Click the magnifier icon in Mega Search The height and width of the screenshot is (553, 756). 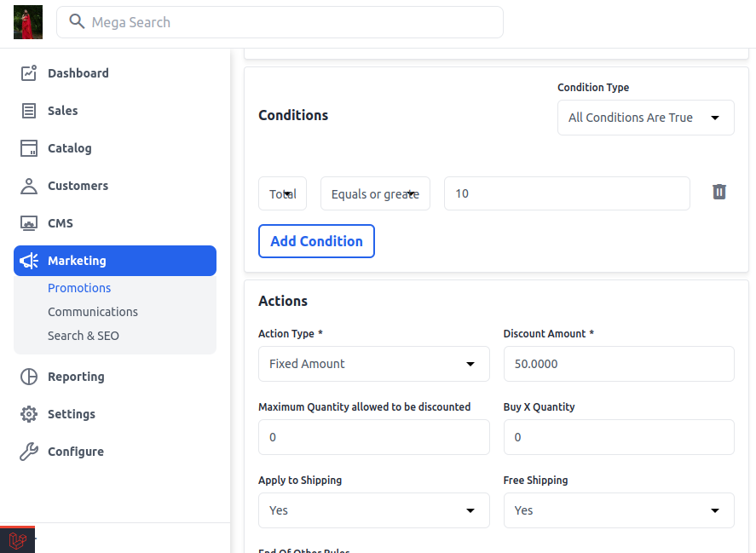(77, 21)
